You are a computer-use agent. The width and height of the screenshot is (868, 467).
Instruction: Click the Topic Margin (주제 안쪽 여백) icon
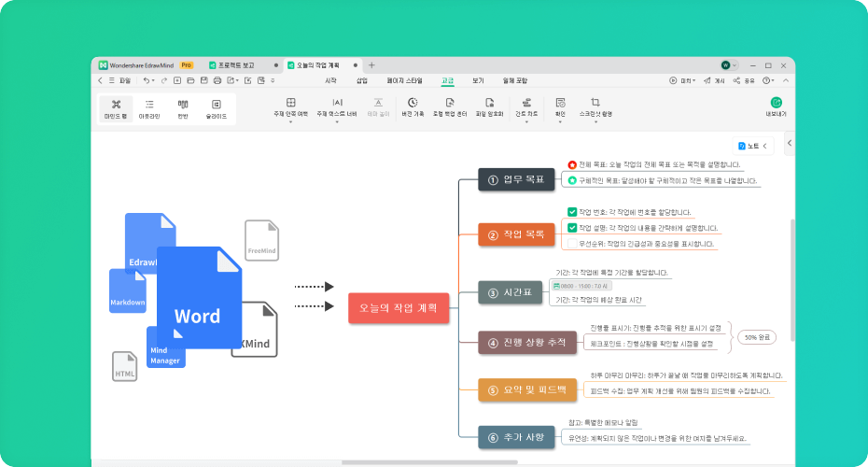[x=290, y=103]
